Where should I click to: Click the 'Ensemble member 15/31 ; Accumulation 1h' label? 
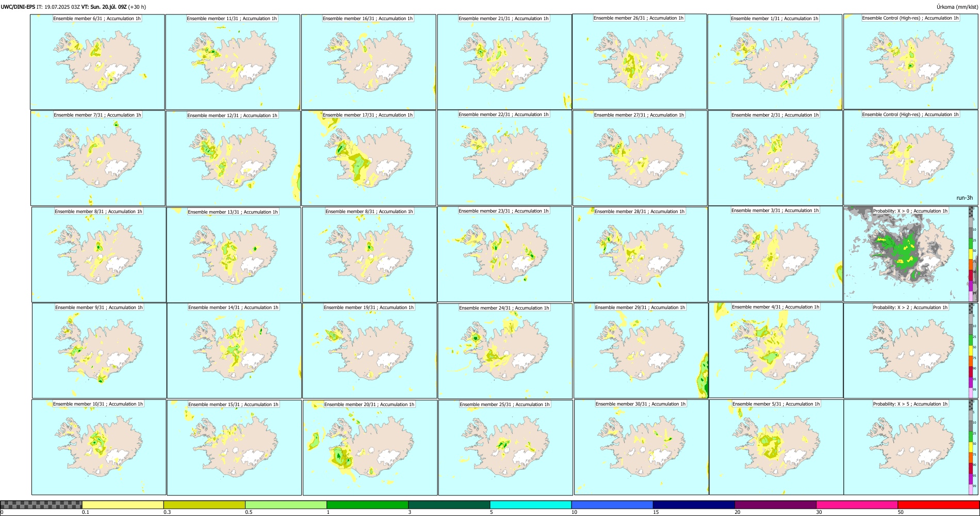[x=233, y=405]
